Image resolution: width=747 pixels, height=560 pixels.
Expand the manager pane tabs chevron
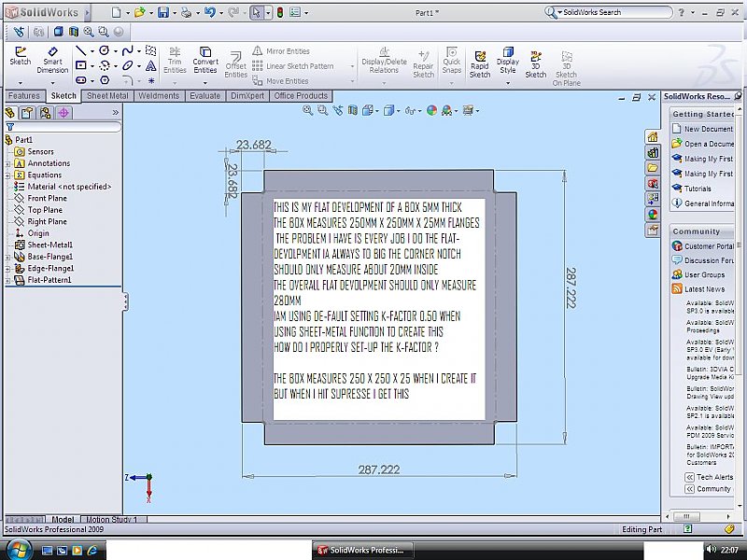click(115, 113)
